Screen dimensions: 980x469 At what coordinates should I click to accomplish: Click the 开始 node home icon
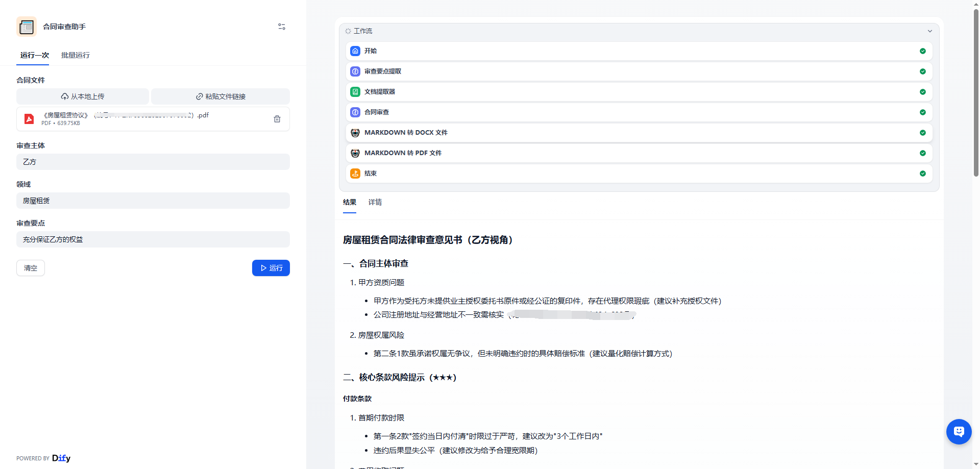click(355, 51)
